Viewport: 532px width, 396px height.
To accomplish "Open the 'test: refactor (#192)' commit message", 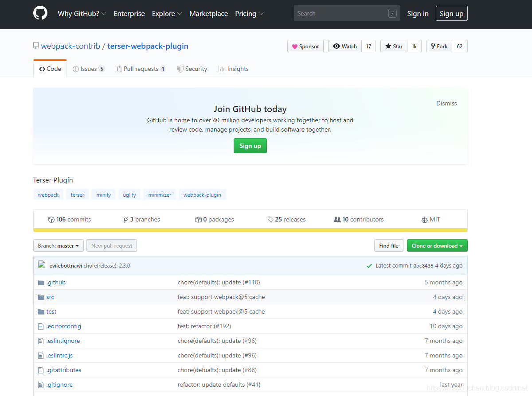I will coord(204,326).
